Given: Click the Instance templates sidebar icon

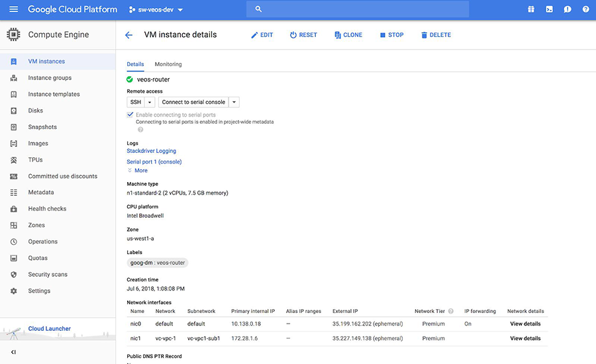Looking at the screenshot, I should pyautogui.click(x=14, y=94).
